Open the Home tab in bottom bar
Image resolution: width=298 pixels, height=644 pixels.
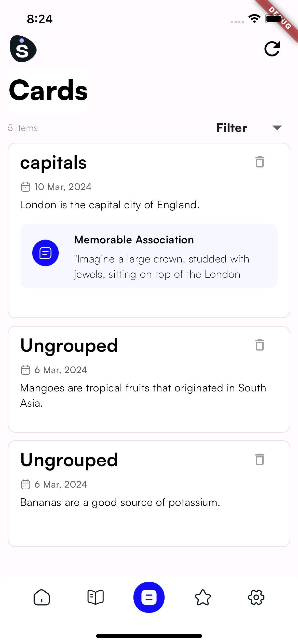pyautogui.click(x=42, y=597)
